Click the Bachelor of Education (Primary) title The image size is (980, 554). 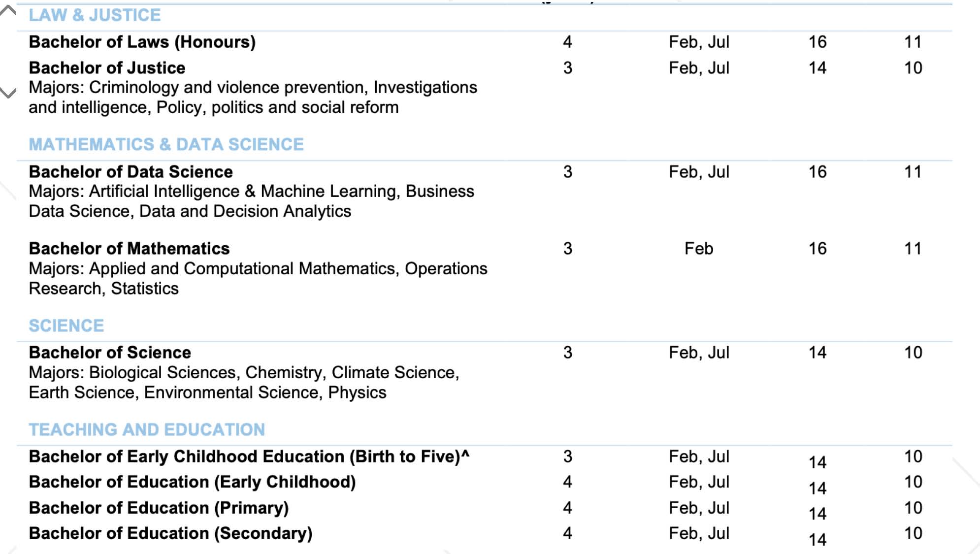coord(159,508)
